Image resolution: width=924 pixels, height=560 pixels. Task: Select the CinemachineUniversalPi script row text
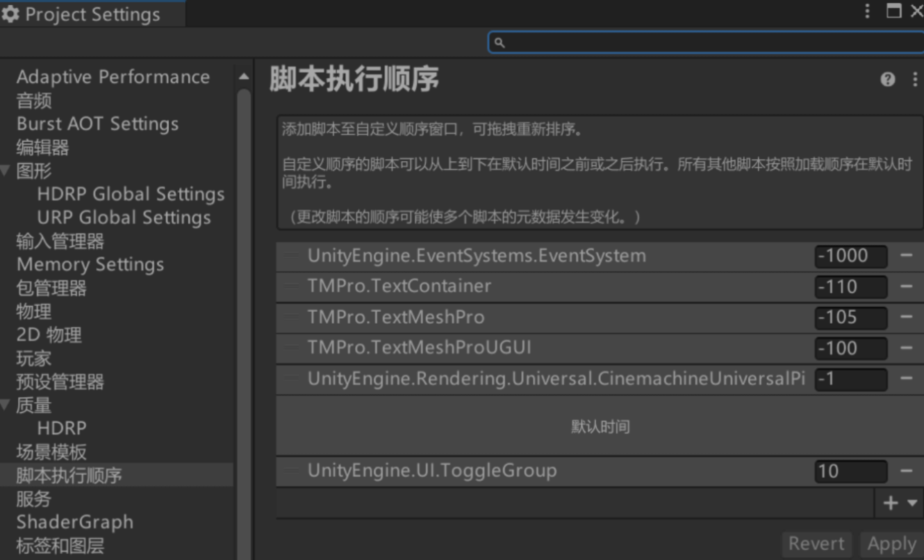(x=556, y=379)
